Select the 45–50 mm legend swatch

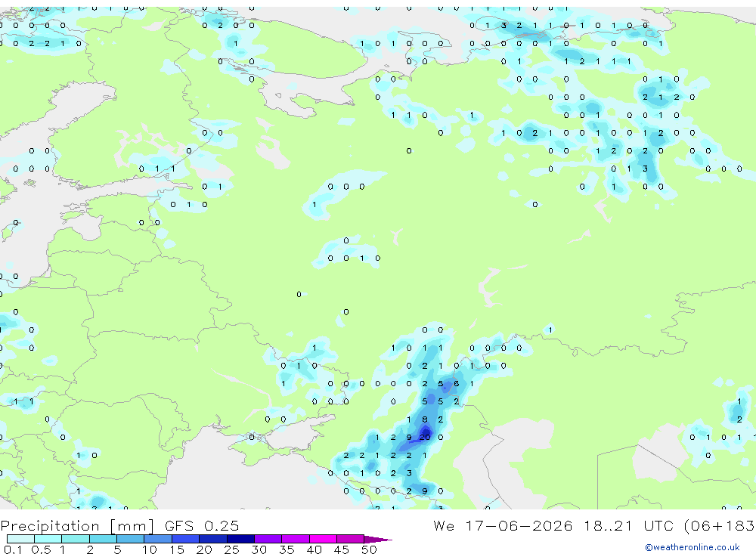coord(351,539)
